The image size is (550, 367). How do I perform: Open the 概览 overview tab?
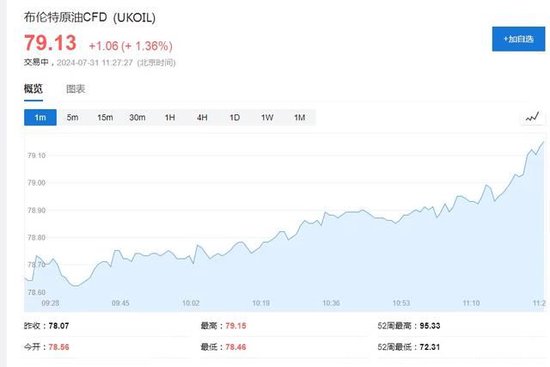[33, 89]
